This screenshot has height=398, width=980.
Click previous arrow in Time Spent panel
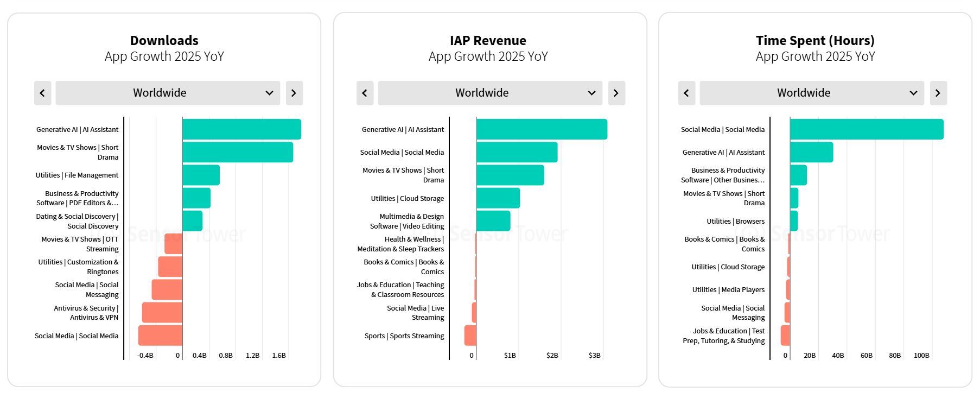coord(686,93)
